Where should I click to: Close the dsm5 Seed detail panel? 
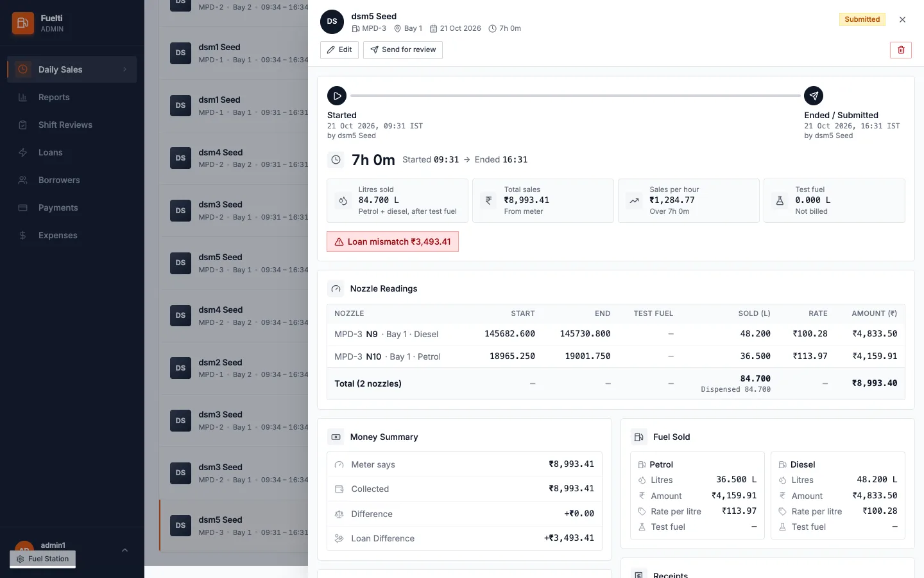tap(902, 20)
